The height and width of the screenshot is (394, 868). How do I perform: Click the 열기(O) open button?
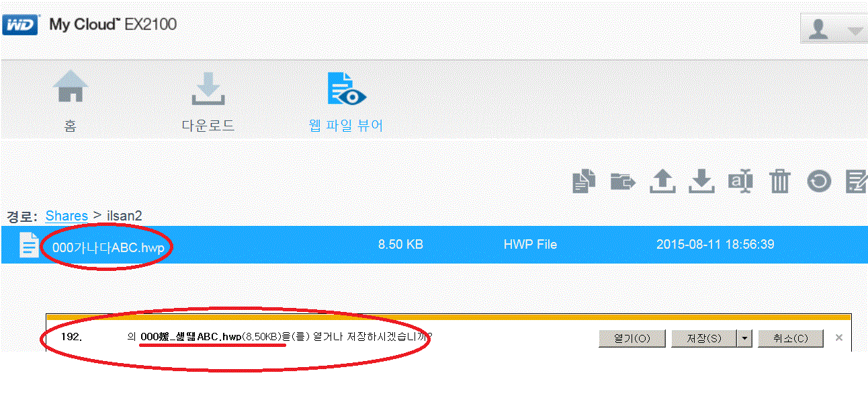(632, 338)
